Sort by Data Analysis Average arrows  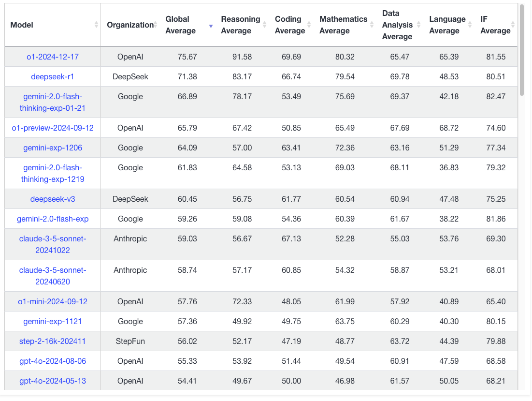418,25
